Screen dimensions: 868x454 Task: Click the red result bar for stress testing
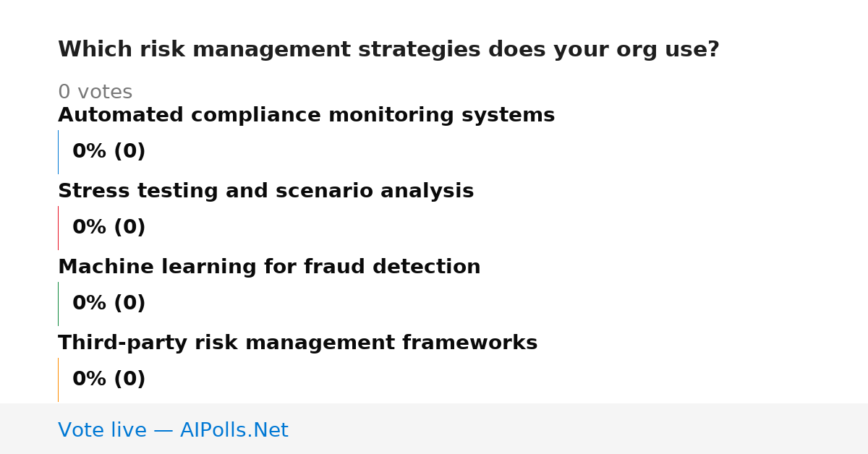[x=58, y=228]
